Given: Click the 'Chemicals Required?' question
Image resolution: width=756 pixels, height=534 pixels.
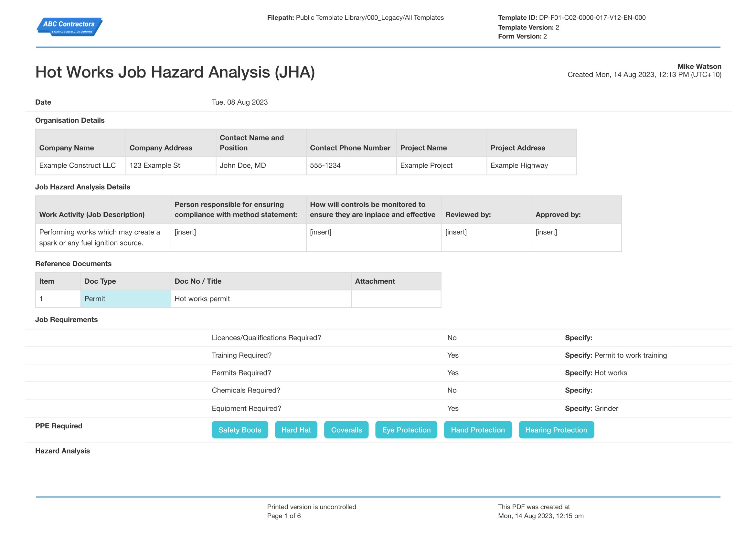Looking at the screenshot, I should click(x=246, y=390).
